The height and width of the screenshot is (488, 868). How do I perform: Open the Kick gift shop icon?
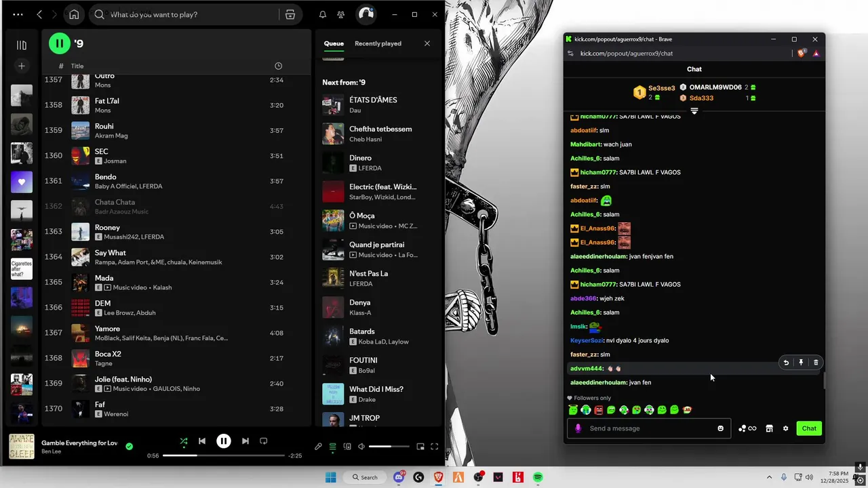tap(769, 428)
